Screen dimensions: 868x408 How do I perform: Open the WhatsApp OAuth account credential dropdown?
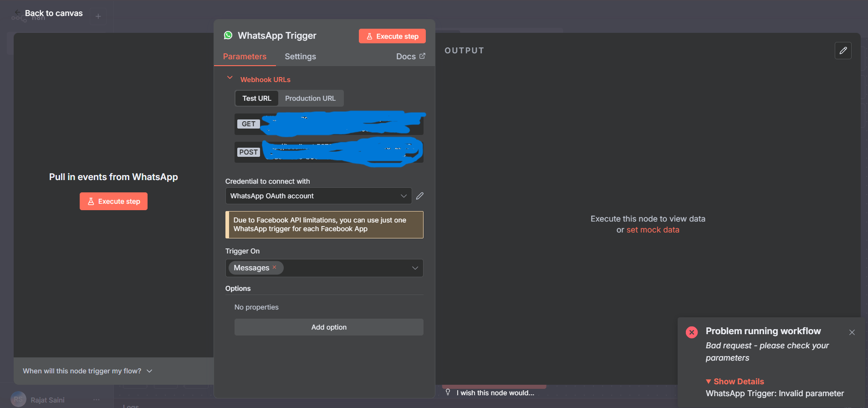pyautogui.click(x=318, y=196)
